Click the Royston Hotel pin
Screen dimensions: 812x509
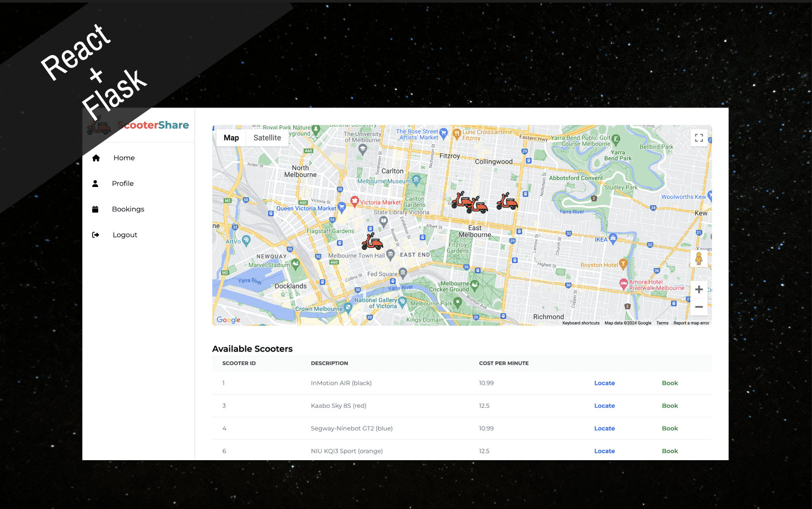[623, 264]
